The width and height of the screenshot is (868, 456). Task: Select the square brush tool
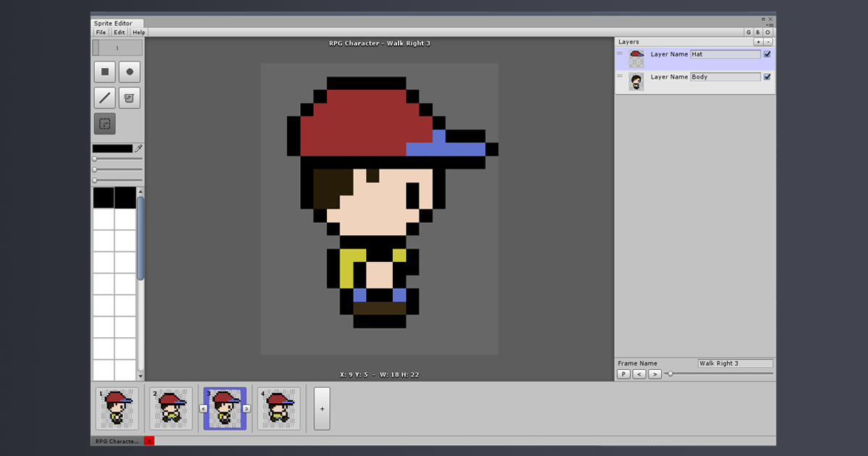[105, 72]
